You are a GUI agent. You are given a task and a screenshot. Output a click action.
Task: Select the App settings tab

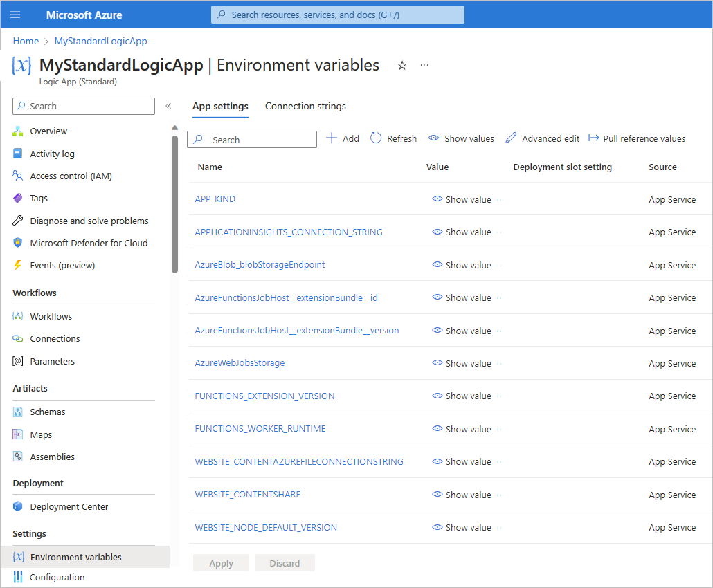coord(220,107)
